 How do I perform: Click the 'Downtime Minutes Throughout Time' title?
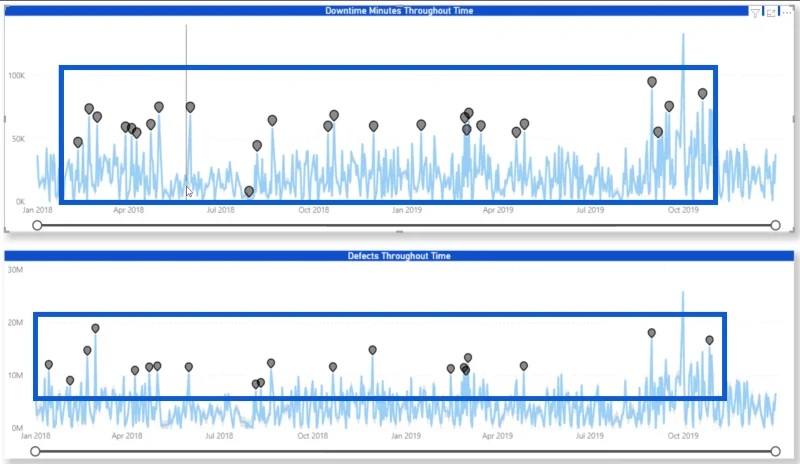coord(399,11)
